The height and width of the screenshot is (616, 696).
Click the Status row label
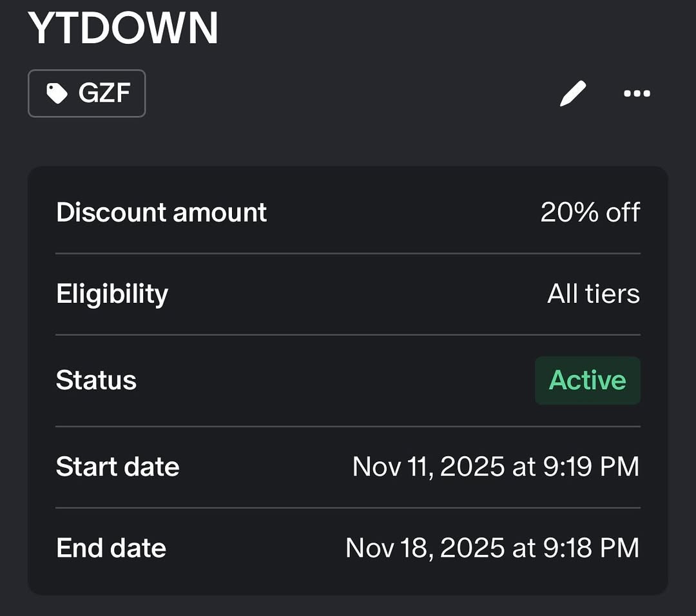[x=96, y=380]
